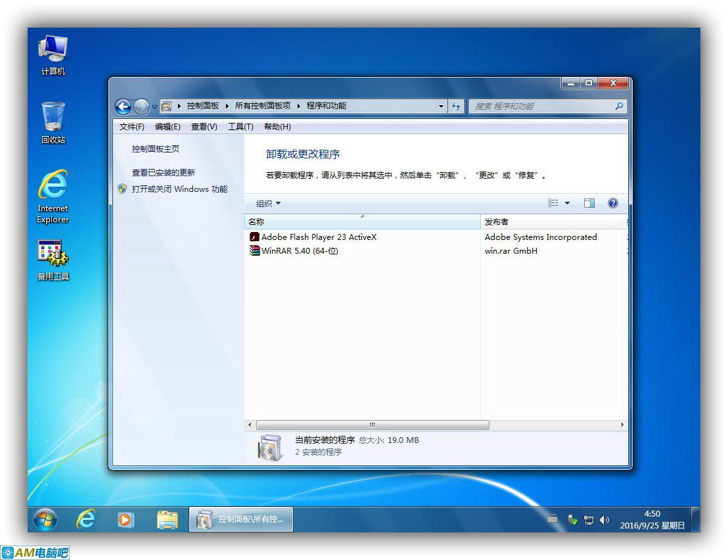728x560 pixels.
Task: Click the network tray icon
Action: click(x=588, y=520)
